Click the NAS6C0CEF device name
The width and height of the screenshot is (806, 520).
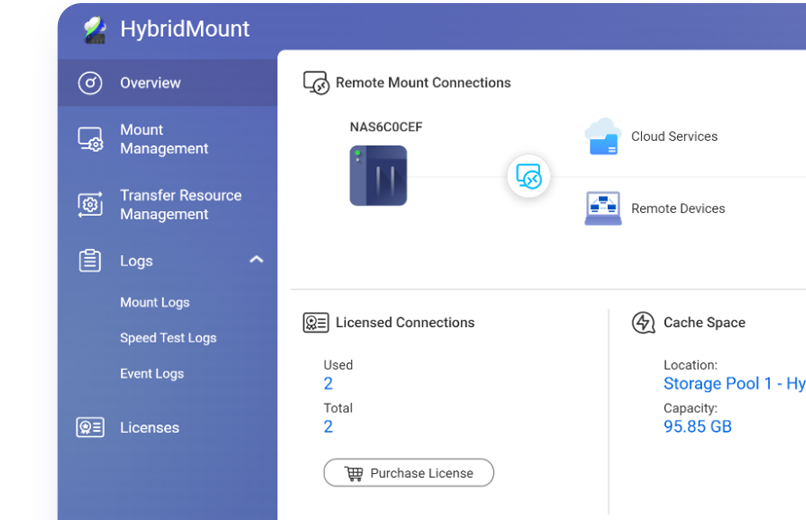[386, 127]
